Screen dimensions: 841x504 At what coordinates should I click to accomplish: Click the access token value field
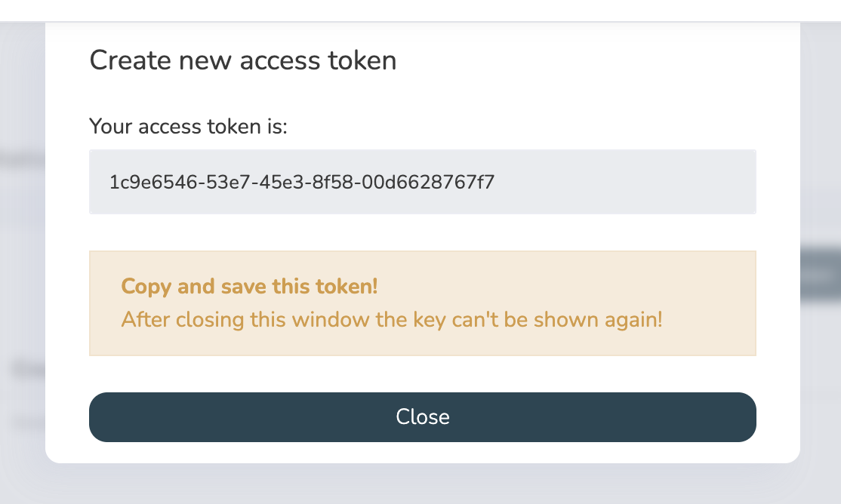tap(422, 182)
